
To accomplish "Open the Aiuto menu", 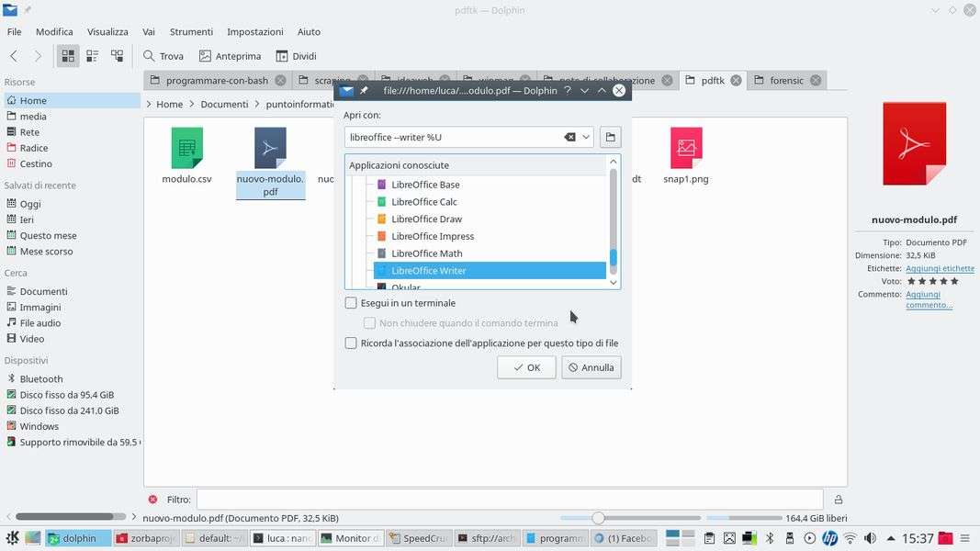I will [x=309, y=32].
